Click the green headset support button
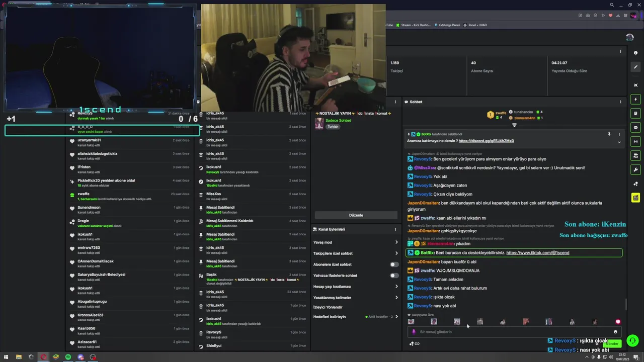 tap(632, 340)
